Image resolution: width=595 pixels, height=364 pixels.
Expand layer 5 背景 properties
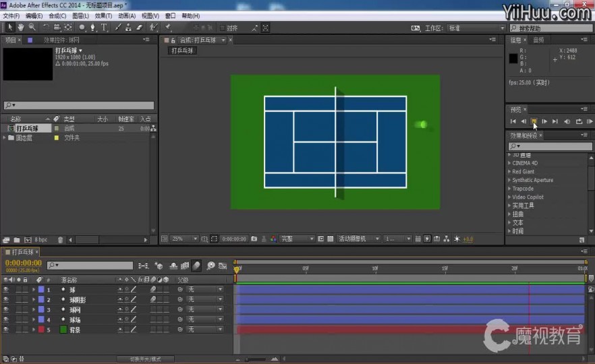coord(34,330)
